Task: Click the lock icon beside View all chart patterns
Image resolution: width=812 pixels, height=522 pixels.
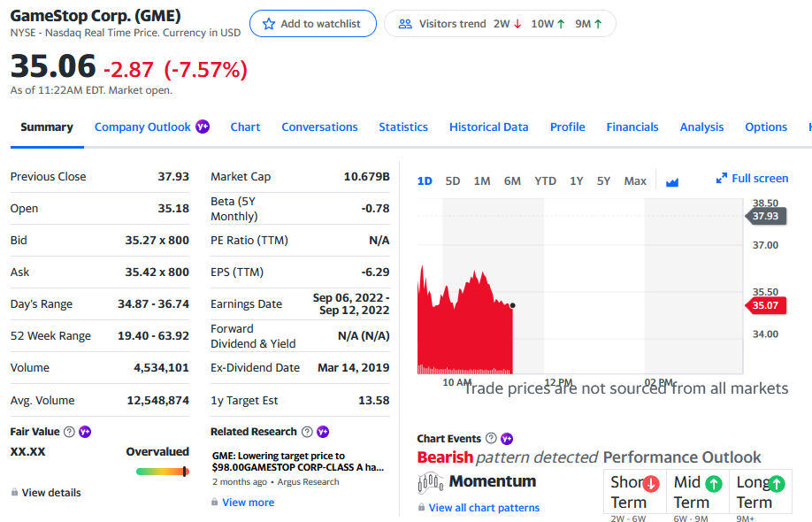Action: pyautogui.click(x=422, y=507)
